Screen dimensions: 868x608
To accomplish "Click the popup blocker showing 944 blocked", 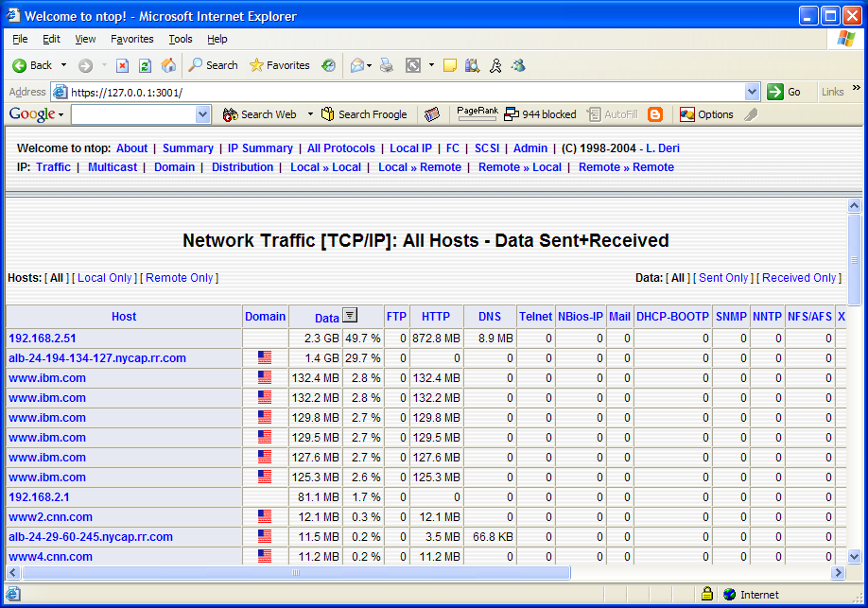I will pos(540,113).
